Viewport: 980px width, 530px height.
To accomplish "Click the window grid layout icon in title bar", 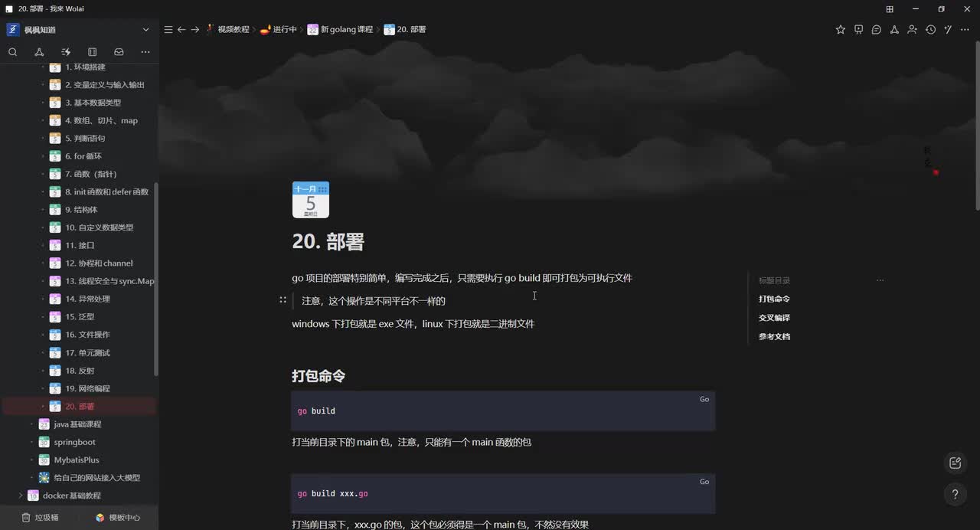I will coord(890,8).
